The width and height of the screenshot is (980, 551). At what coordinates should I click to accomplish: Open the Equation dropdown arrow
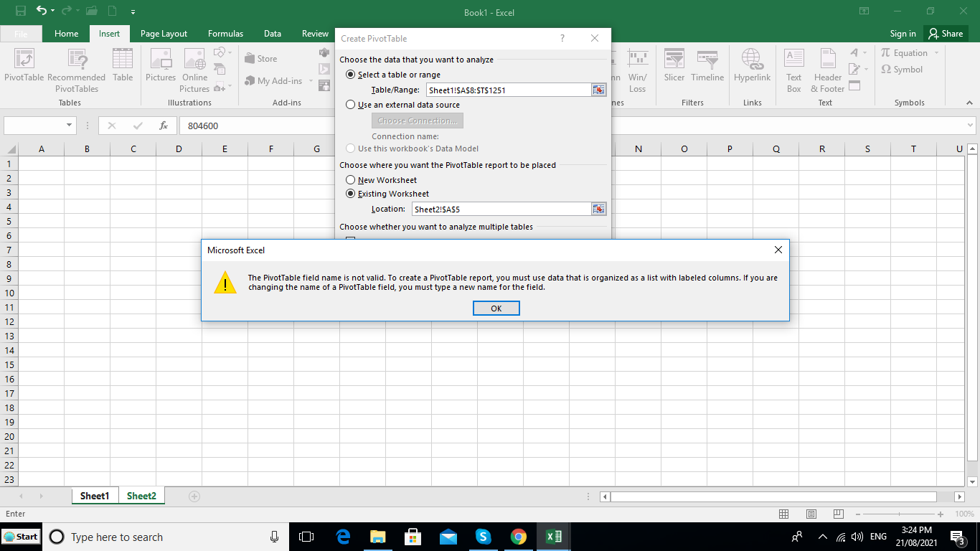(x=936, y=53)
